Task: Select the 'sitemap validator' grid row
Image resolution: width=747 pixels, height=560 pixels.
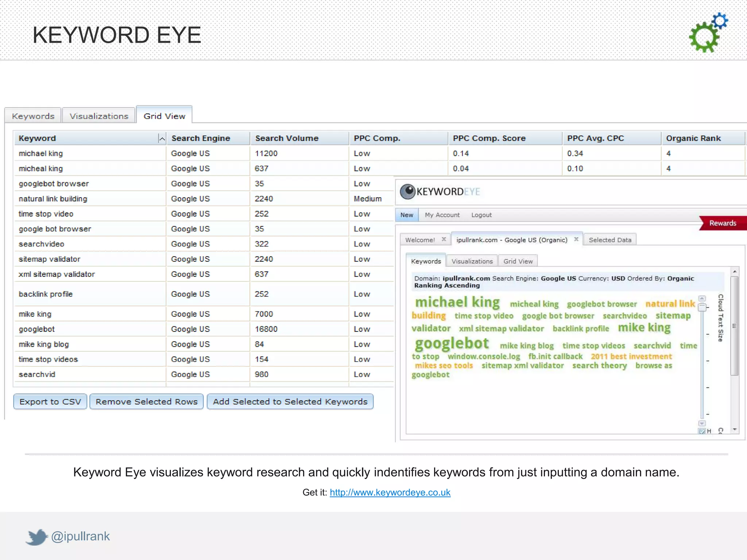Action: click(x=204, y=259)
